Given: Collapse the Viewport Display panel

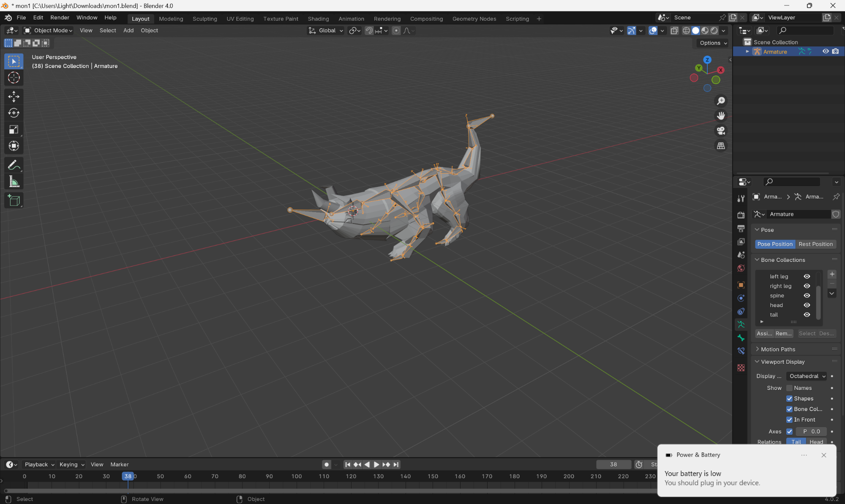Looking at the screenshot, I should 757,362.
